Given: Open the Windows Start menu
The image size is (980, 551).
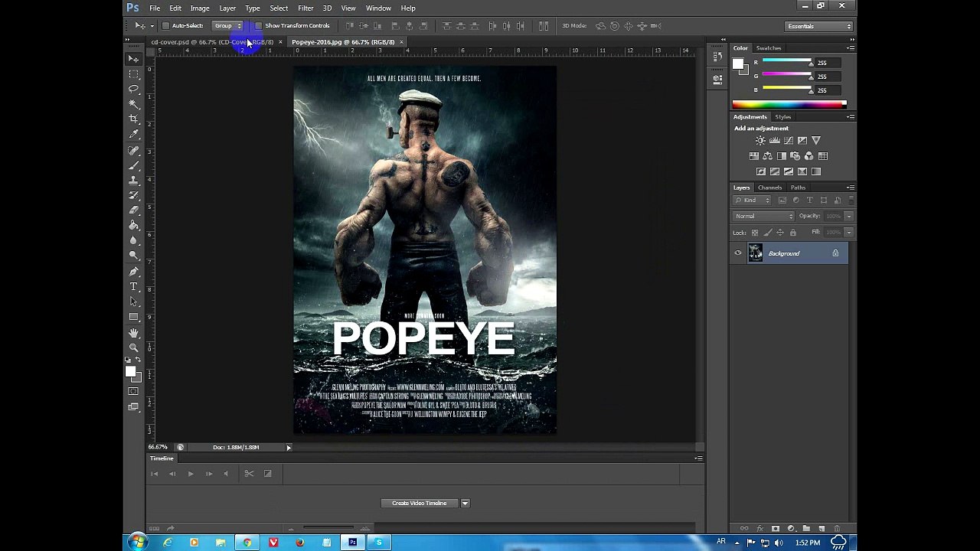Looking at the screenshot, I should point(139,543).
